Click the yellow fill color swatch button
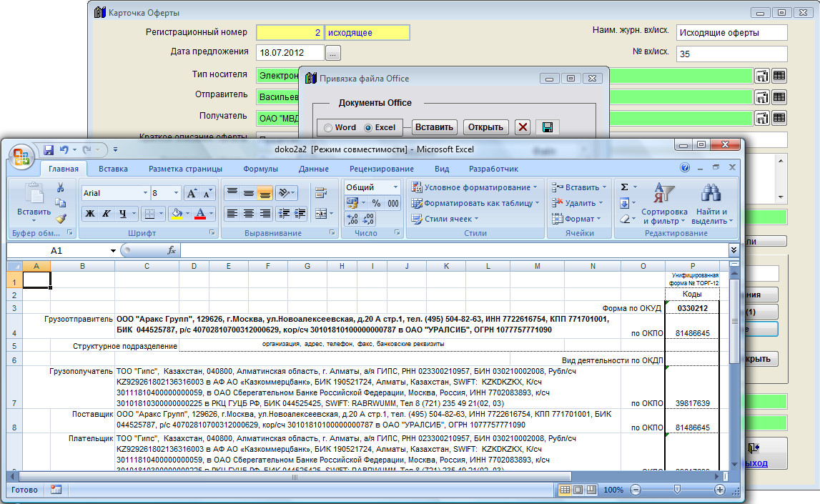The image size is (820, 504). tap(176, 213)
